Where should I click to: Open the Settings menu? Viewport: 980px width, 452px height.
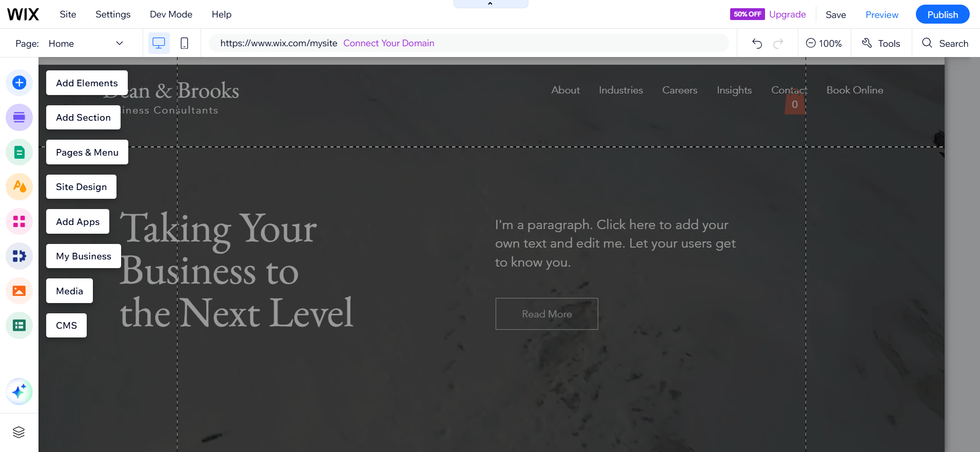pyautogui.click(x=113, y=14)
